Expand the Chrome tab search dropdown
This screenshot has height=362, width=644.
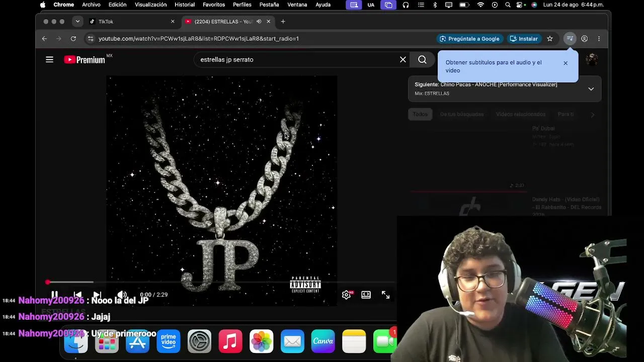point(77,22)
